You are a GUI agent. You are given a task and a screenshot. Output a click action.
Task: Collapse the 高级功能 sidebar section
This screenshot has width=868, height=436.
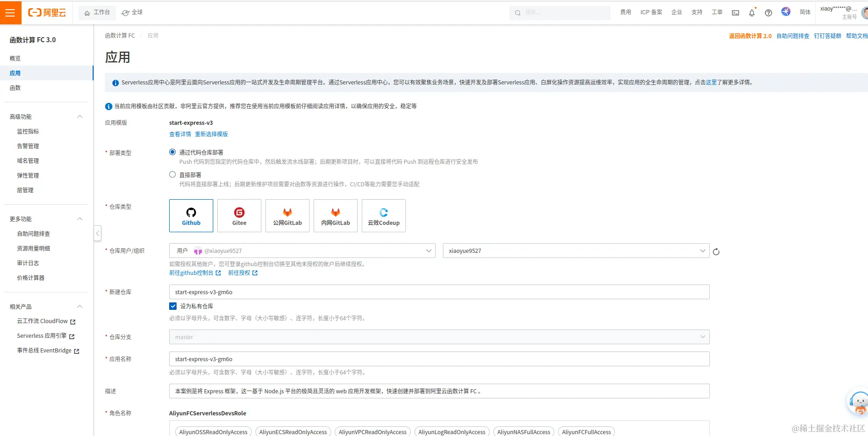point(79,116)
